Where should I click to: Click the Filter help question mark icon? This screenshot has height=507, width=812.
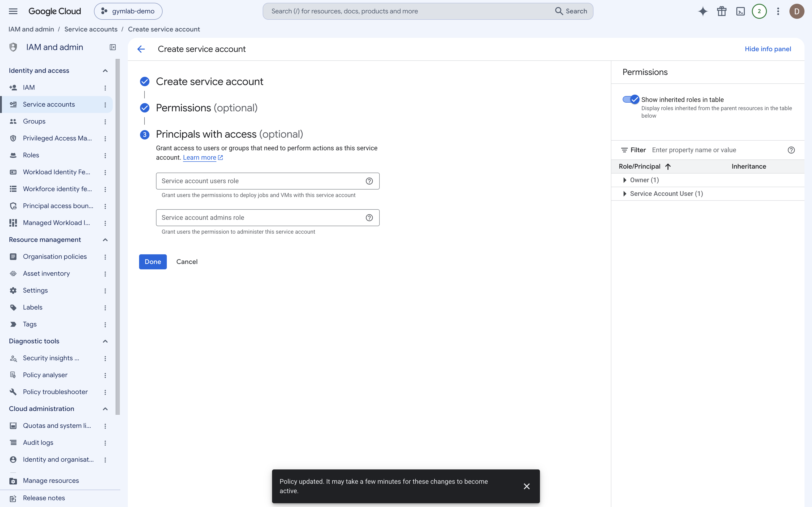[x=791, y=150]
